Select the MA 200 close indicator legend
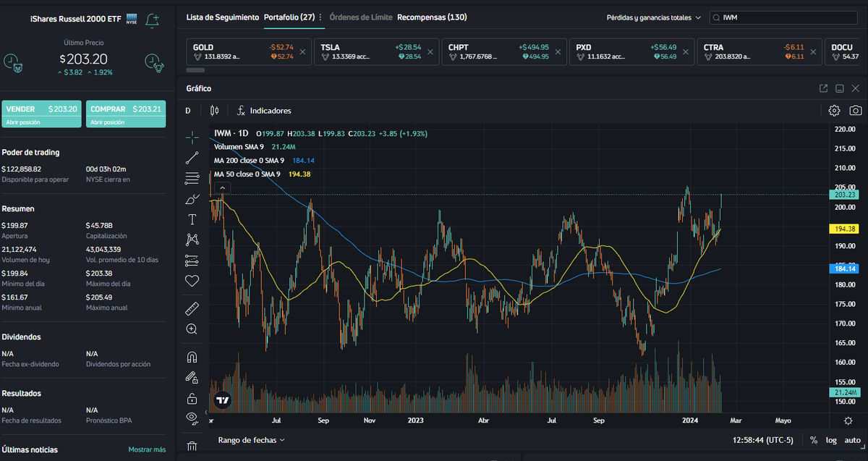This screenshot has width=868, height=461. [x=249, y=161]
